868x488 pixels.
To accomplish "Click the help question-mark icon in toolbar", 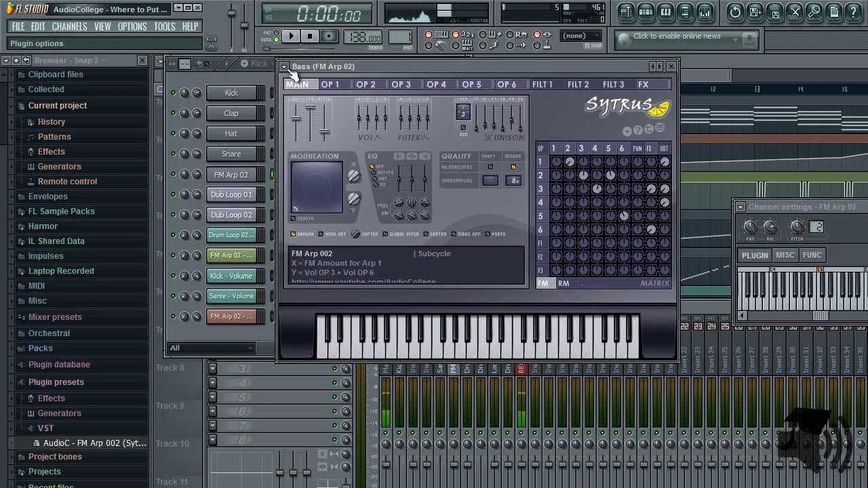I will 853,12.
